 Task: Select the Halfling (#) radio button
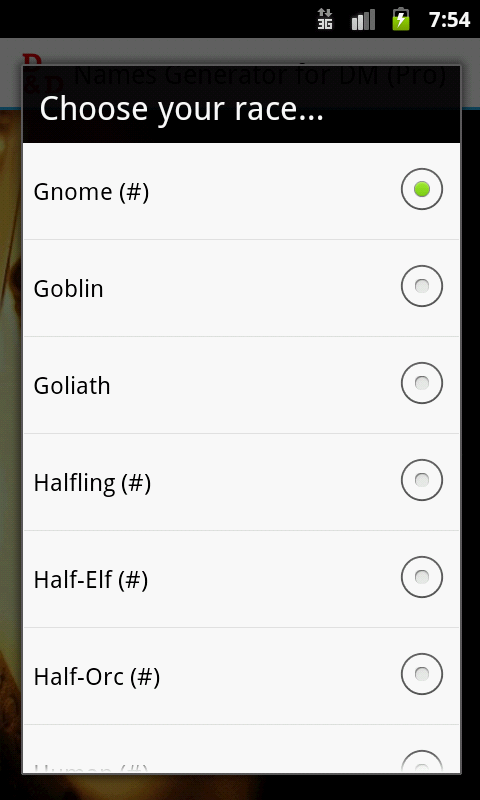click(x=421, y=480)
